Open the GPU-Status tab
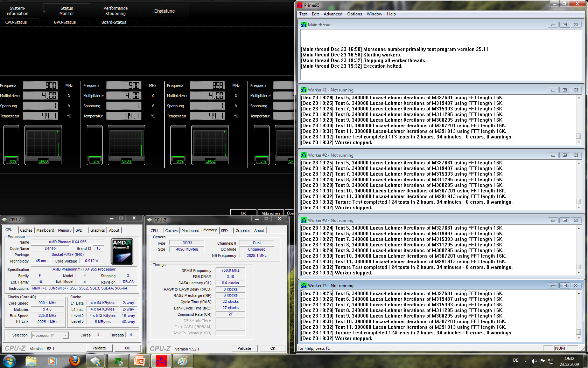This screenshot has height=368, width=588. point(65,22)
